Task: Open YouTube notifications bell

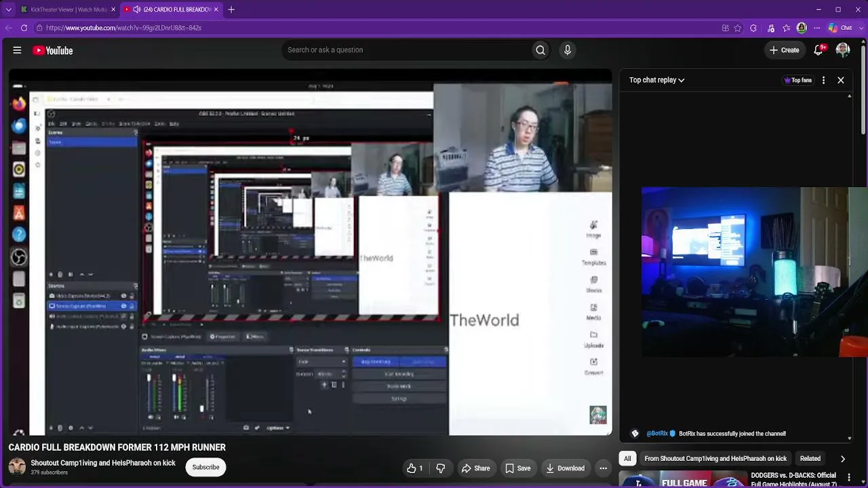Action: pyautogui.click(x=819, y=50)
